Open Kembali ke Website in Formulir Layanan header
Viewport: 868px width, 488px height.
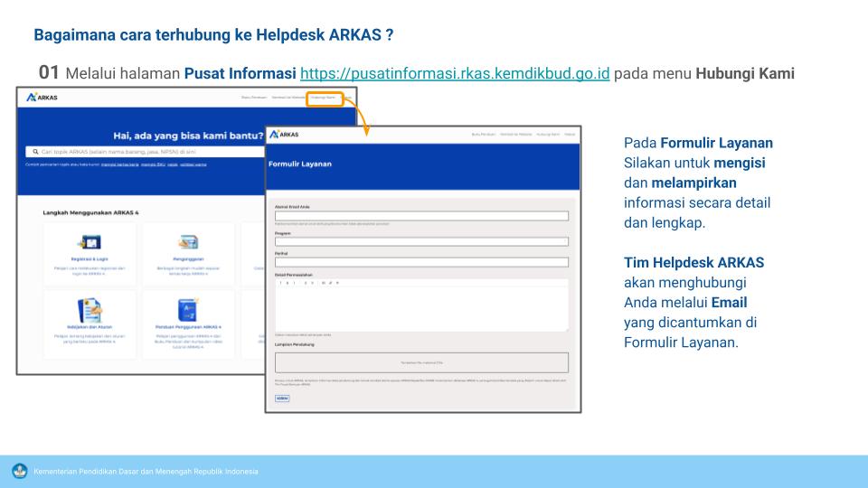point(516,135)
